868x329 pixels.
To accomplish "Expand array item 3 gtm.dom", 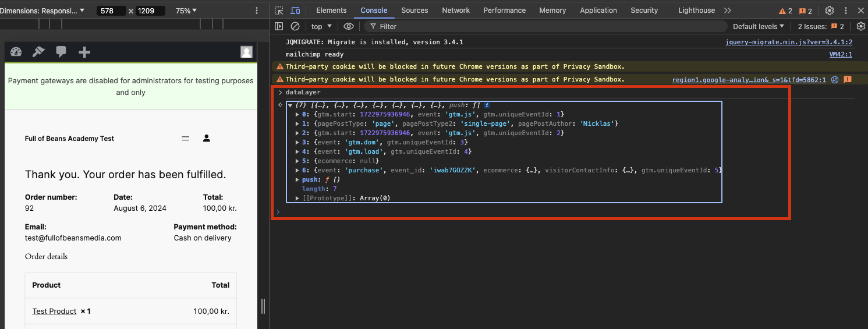I will coord(298,142).
